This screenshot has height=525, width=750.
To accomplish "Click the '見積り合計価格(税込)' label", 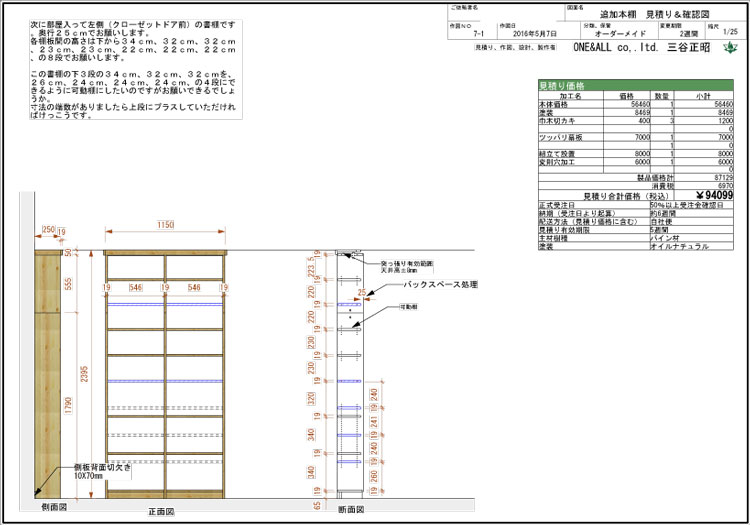I will [626, 196].
